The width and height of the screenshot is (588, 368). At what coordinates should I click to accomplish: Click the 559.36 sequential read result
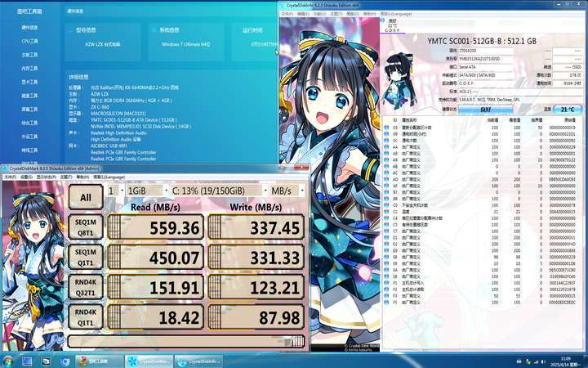156,227
